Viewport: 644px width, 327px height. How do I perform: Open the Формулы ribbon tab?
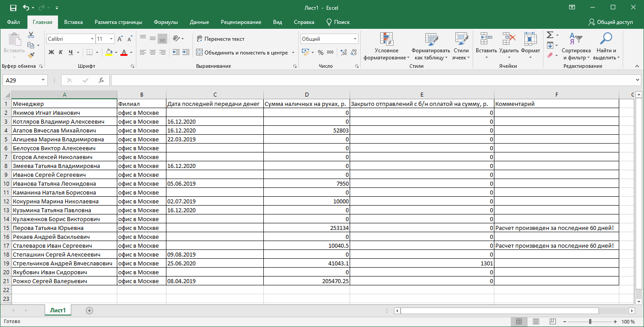pos(166,22)
